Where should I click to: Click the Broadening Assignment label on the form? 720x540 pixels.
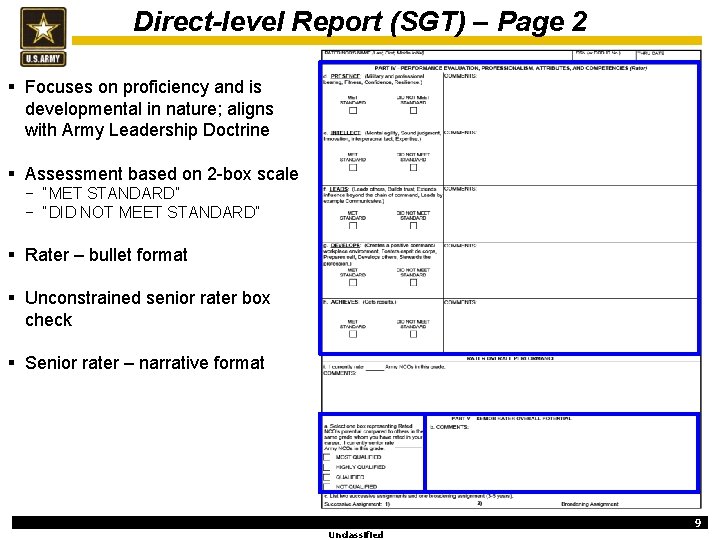click(590, 504)
